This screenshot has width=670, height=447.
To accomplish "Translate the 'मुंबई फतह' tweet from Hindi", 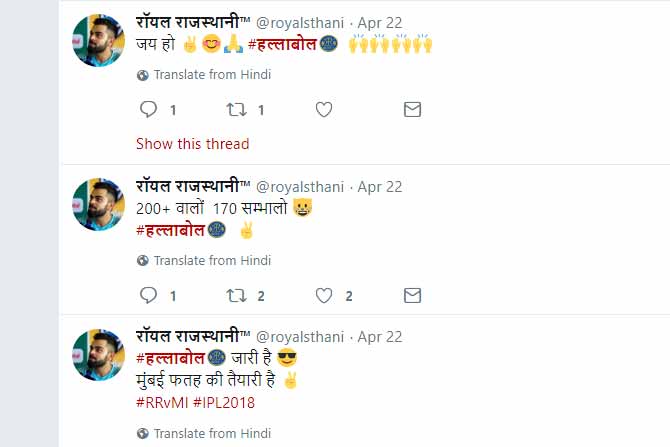I will tap(212, 433).
